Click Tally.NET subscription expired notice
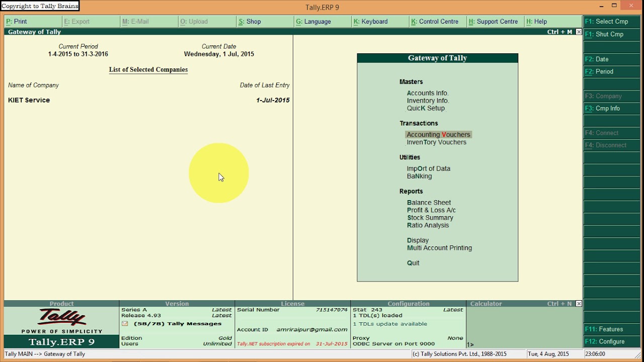The image size is (644, 362). point(292,344)
